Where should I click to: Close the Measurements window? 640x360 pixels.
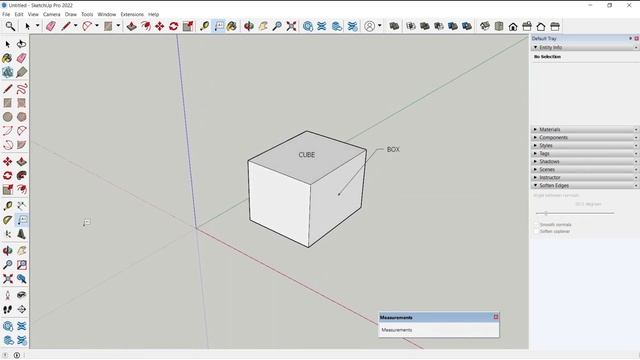click(x=496, y=317)
